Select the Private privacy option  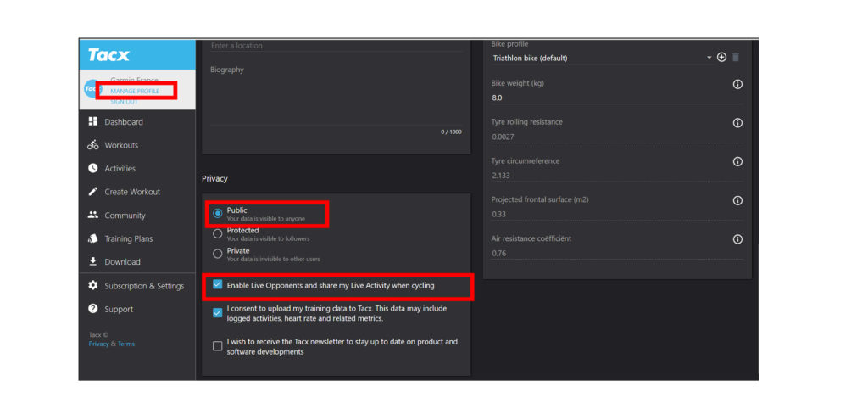point(218,254)
